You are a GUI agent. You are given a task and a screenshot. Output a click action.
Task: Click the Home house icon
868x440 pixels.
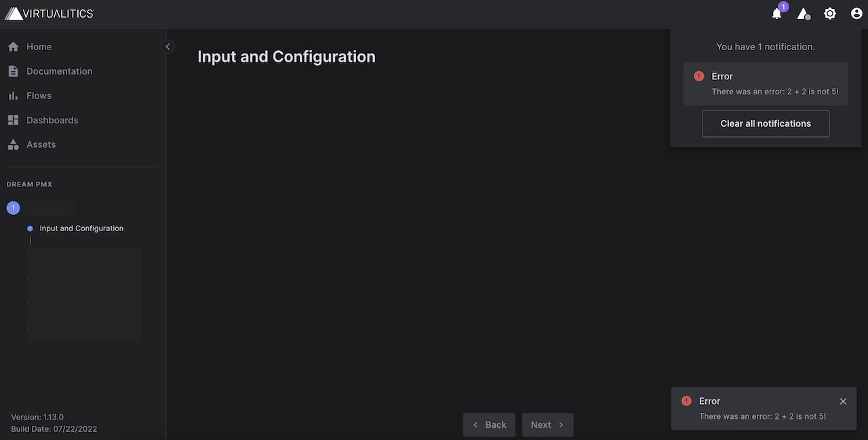click(x=13, y=47)
